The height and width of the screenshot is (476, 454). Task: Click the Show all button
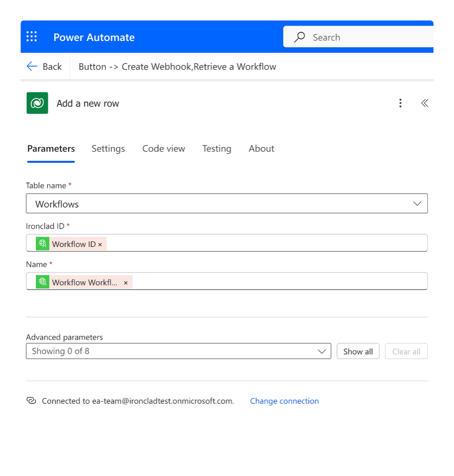[358, 351]
